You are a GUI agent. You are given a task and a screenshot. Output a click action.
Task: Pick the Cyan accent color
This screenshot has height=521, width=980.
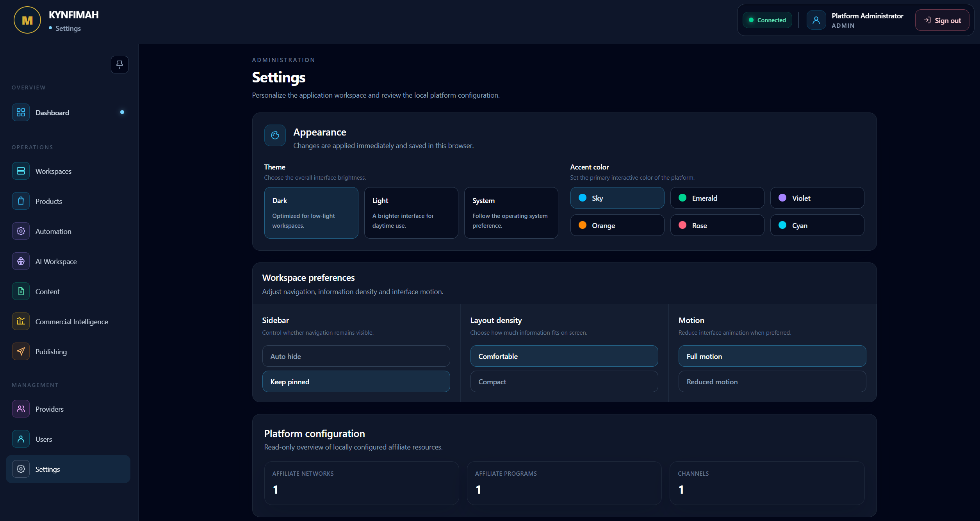point(817,225)
